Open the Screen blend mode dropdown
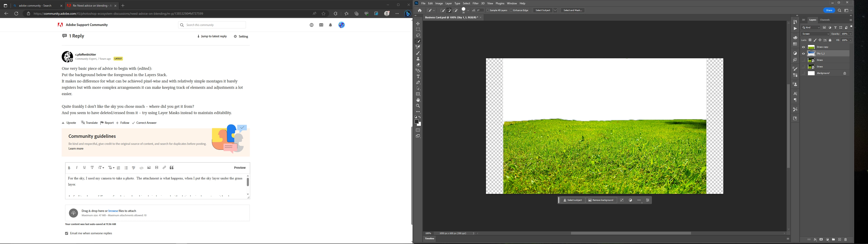Viewport: 868px width, 244px height. 815,34
